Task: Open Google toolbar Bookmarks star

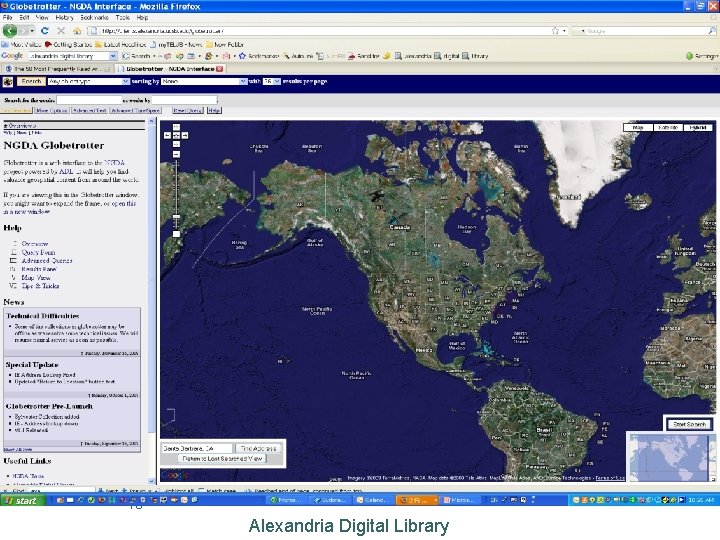Action: pyautogui.click(x=242, y=56)
